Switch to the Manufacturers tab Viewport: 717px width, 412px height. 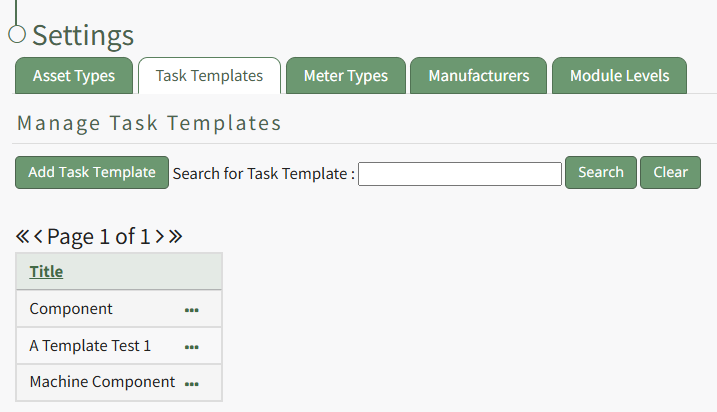[x=479, y=76]
